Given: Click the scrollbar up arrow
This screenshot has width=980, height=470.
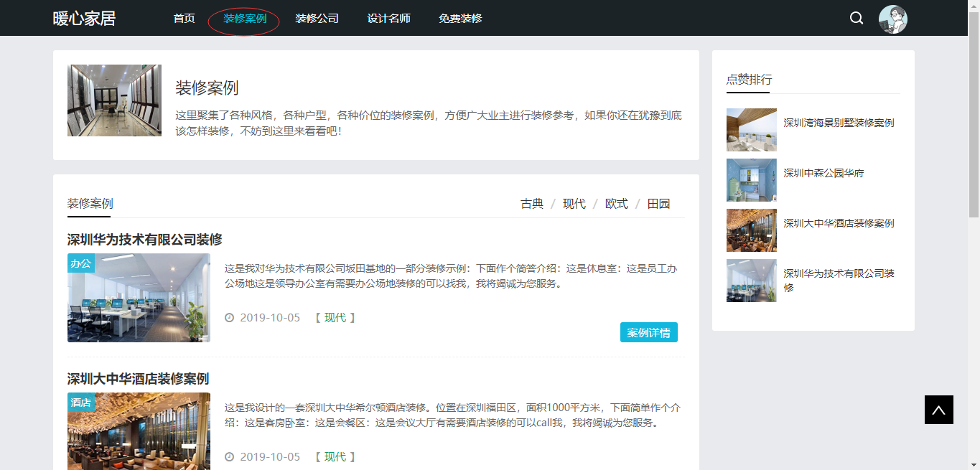Looking at the screenshot, I should [974, 6].
